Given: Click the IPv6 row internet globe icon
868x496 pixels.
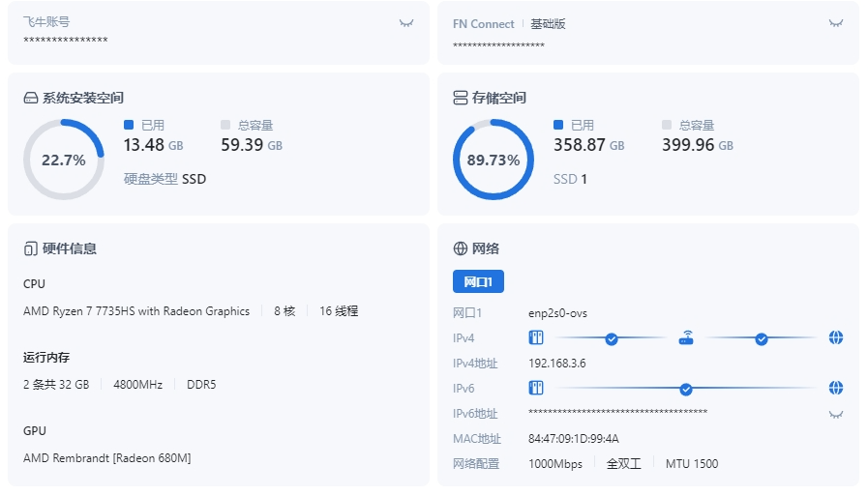Looking at the screenshot, I should (836, 388).
